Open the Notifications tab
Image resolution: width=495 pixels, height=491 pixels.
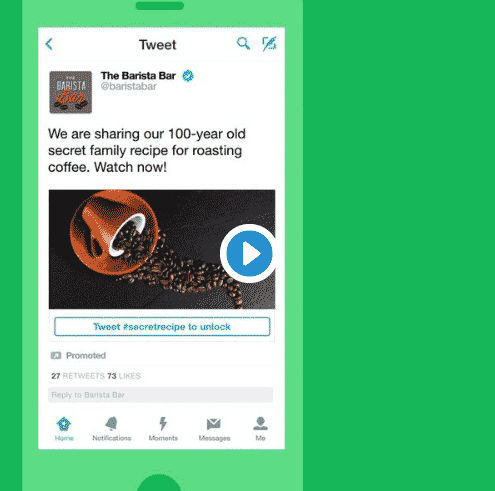tap(112, 429)
